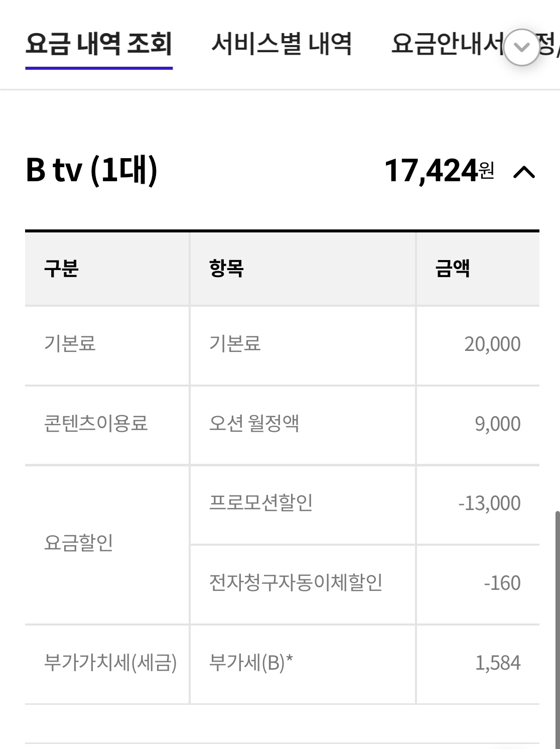Switch to 서비스별 내역 tab
Image resolution: width=560 pixels, height=749 pixels.
pos(282,44)
